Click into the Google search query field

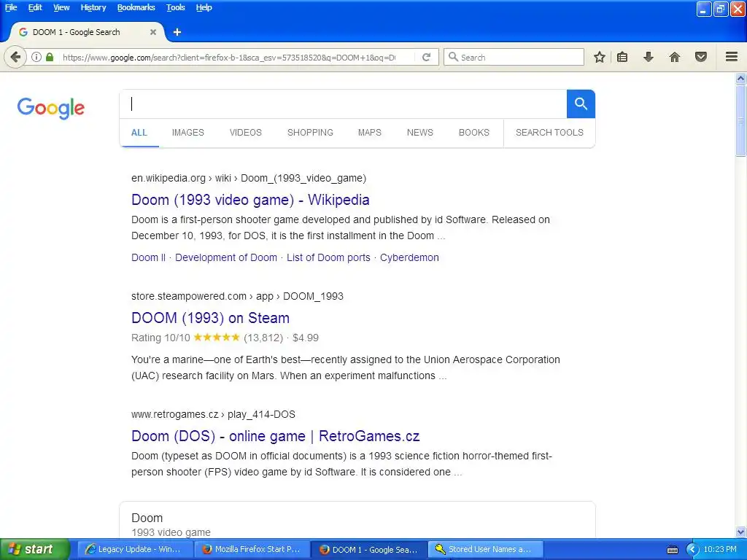click(x=344, y=104)
